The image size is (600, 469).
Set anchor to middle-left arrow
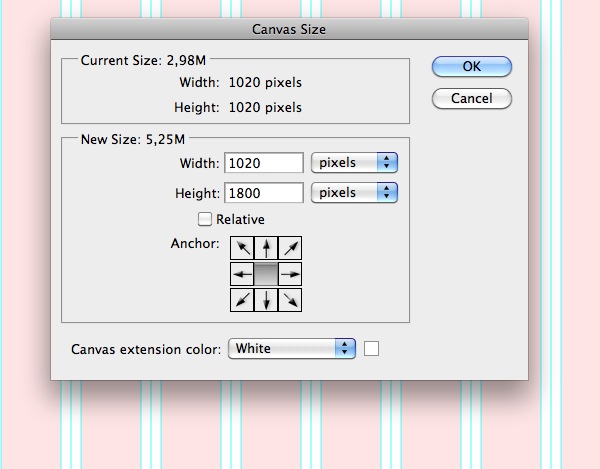[x=242, y=273]
